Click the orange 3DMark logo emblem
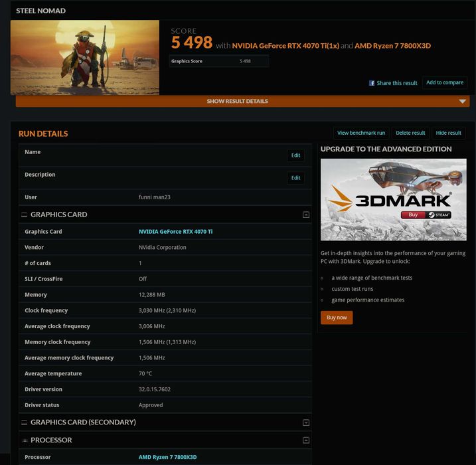This screenshot has width=476, height=465. (x=340, y=198)
